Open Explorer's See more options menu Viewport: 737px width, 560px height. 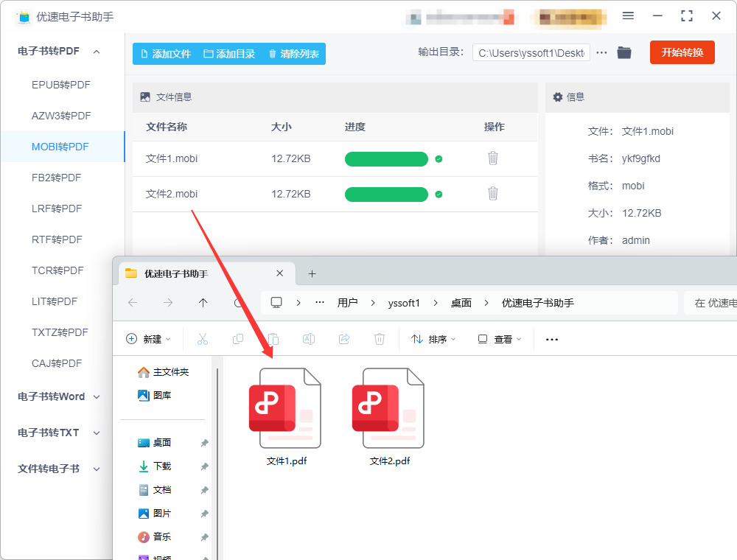point(552,339)
